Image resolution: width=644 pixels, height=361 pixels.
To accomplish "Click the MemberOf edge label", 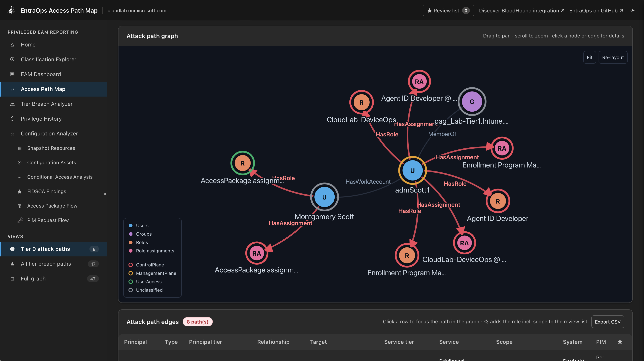I will coord(442,134).
